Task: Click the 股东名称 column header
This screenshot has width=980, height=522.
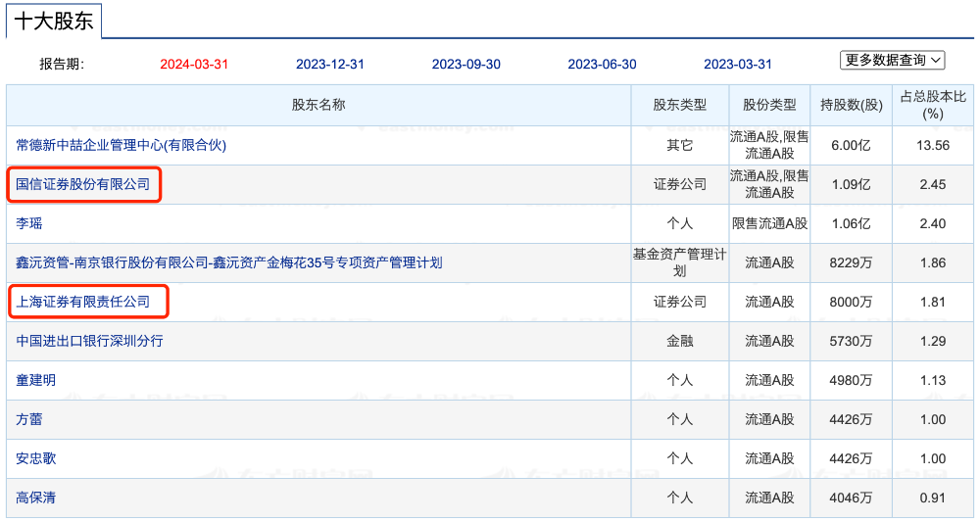Action: pos(318,105)
